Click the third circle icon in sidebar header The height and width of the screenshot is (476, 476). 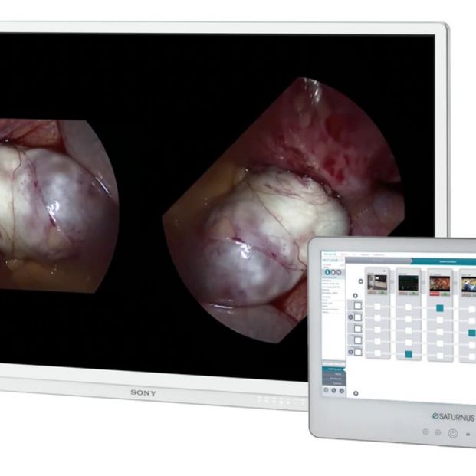[x=339, y=272]
